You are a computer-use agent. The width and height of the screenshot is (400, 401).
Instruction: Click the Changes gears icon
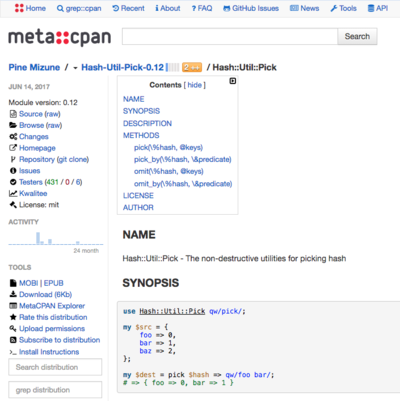pos(13,137)
